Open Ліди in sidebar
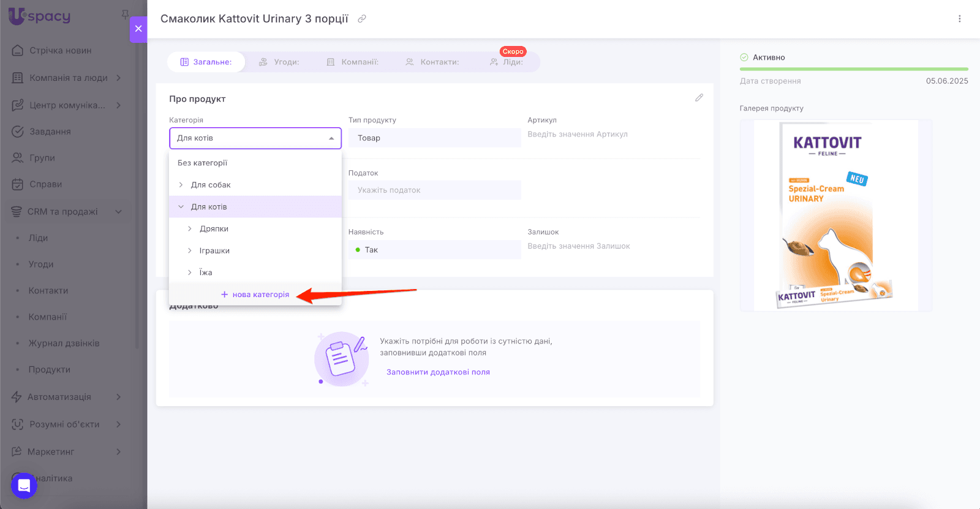The width and height of the screenshot is (980, 509). [38, 238]
